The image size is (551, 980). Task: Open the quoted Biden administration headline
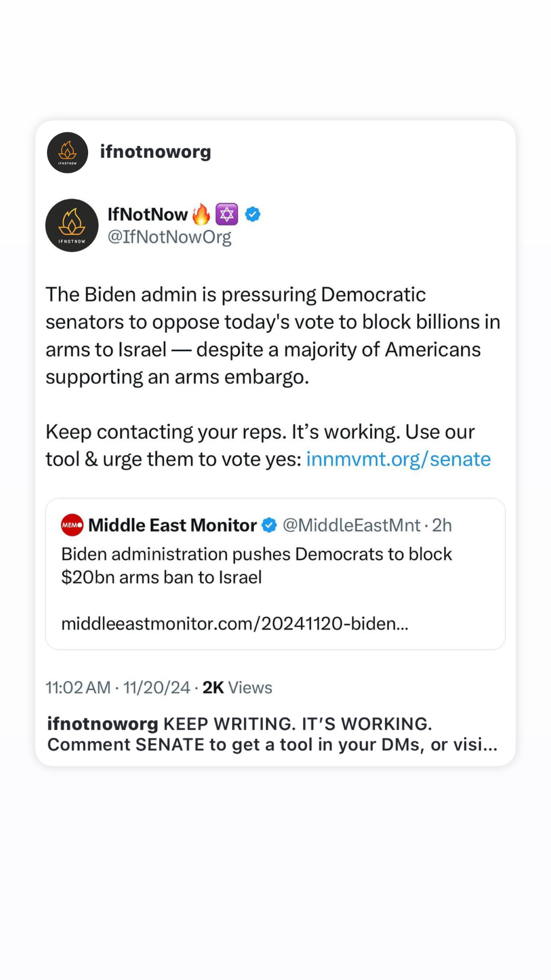(x=256, y=565)
